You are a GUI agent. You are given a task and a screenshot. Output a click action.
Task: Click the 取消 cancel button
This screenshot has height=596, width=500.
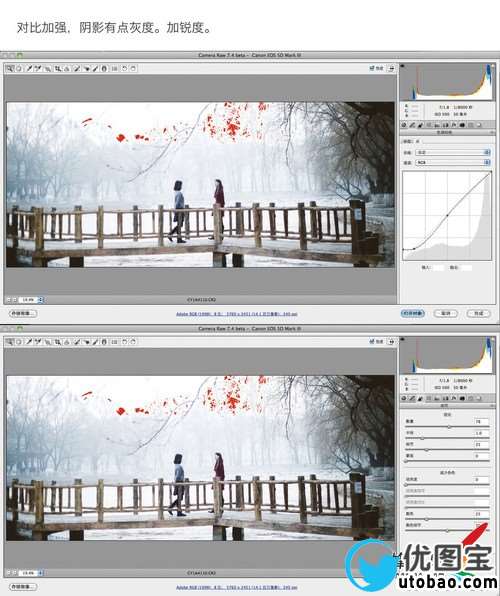(446, 314)
